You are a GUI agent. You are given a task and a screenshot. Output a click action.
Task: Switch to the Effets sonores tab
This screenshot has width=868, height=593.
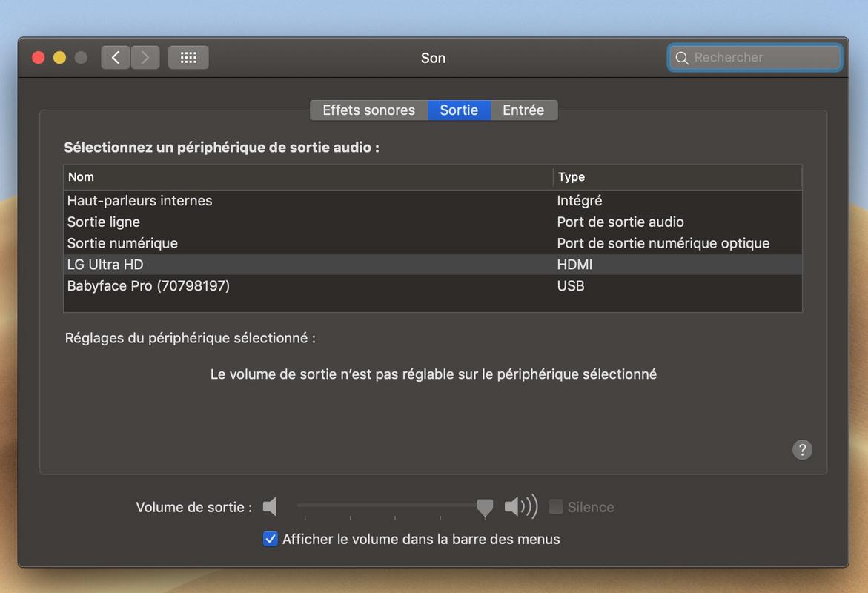pyautogui.click(x=368, y=110)
